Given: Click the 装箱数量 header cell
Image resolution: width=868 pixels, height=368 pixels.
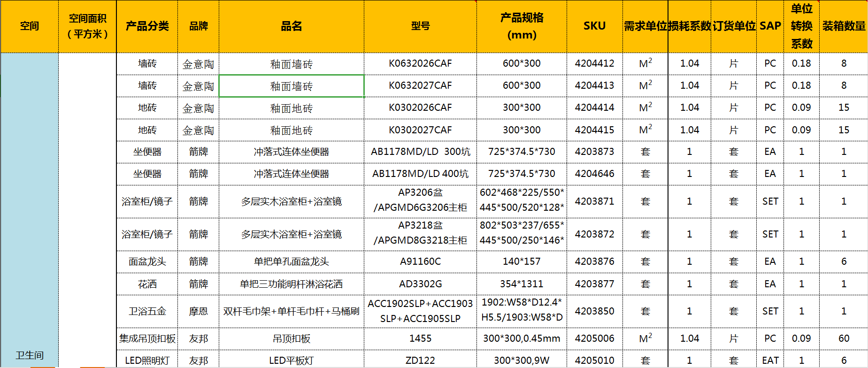Looking at the screenshot, I should tap(844, 26).
